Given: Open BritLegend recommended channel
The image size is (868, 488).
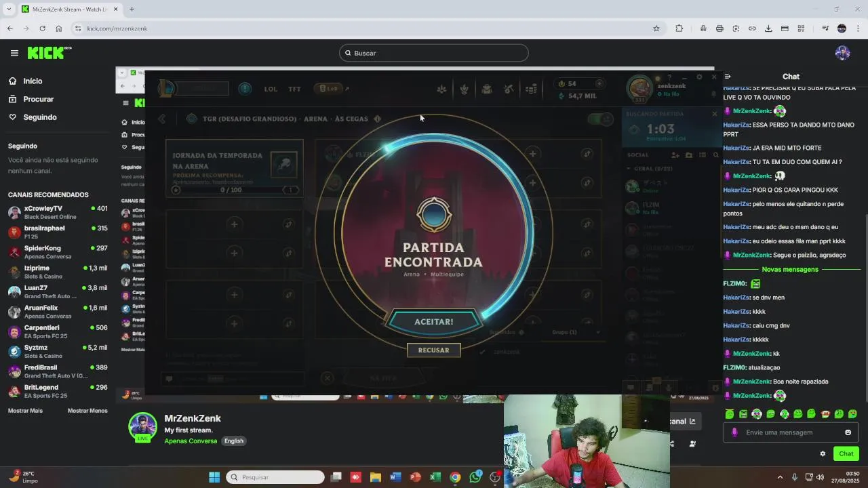Looking at the screenshot, I should coord(58,391).
